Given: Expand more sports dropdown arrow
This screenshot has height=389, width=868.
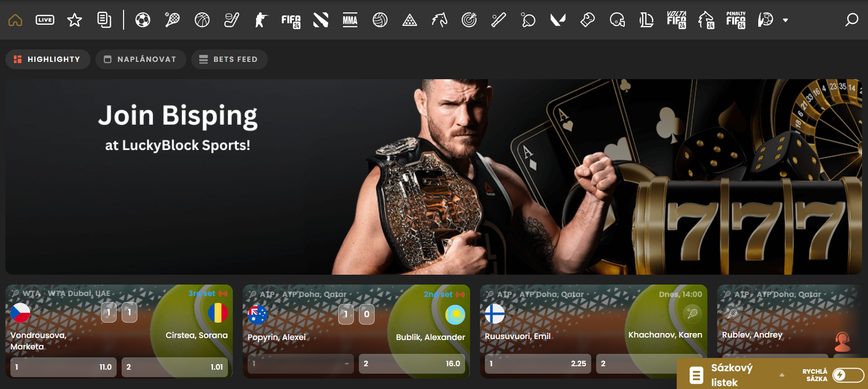Looking at the screenshot, I should click(785, 20).
